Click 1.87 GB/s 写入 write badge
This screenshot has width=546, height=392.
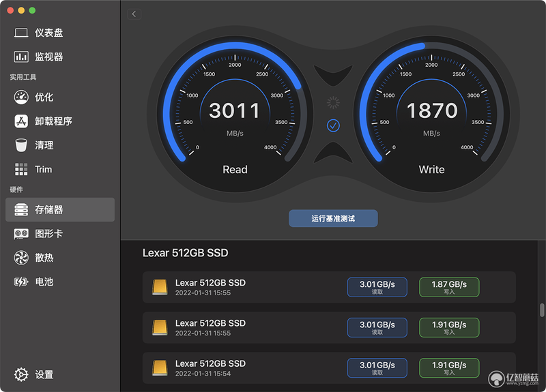pyautogui.click(x=449, y=287)
